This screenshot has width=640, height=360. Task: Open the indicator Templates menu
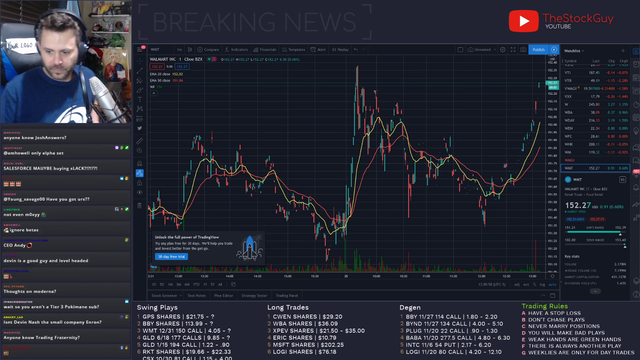pyautogui.click(x=293, y=49)
